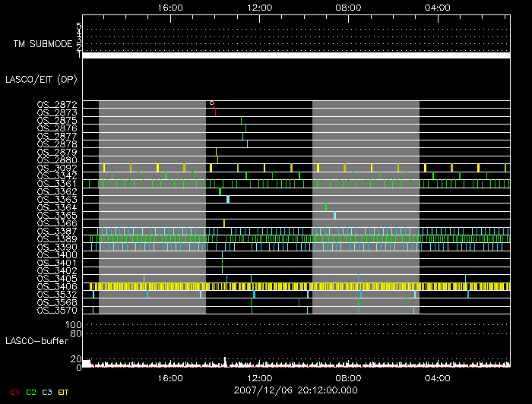Click the red C1 legend label
This screenshot has height=404, width=532.
coord(13,391)
